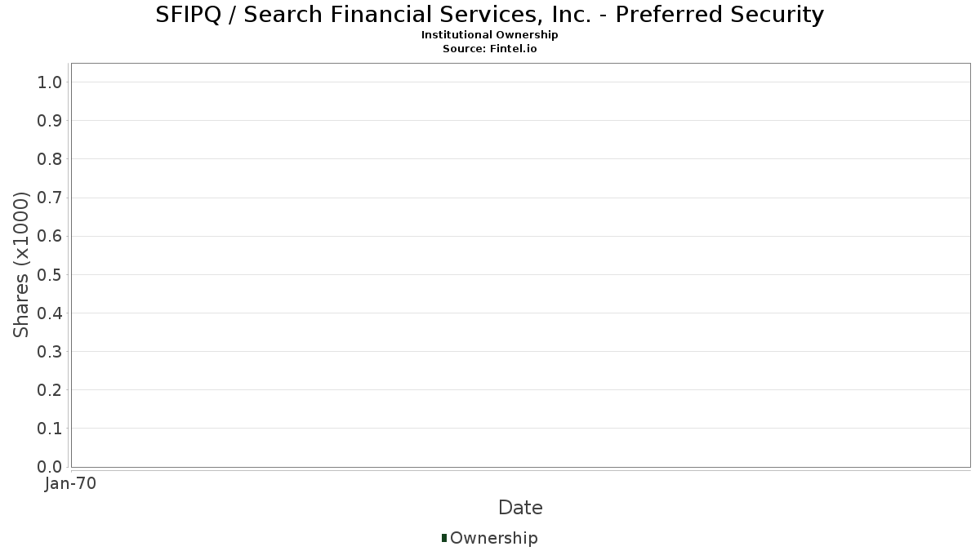
Task: Toggle the Ownership series legend label
Action: pos(493,538)
